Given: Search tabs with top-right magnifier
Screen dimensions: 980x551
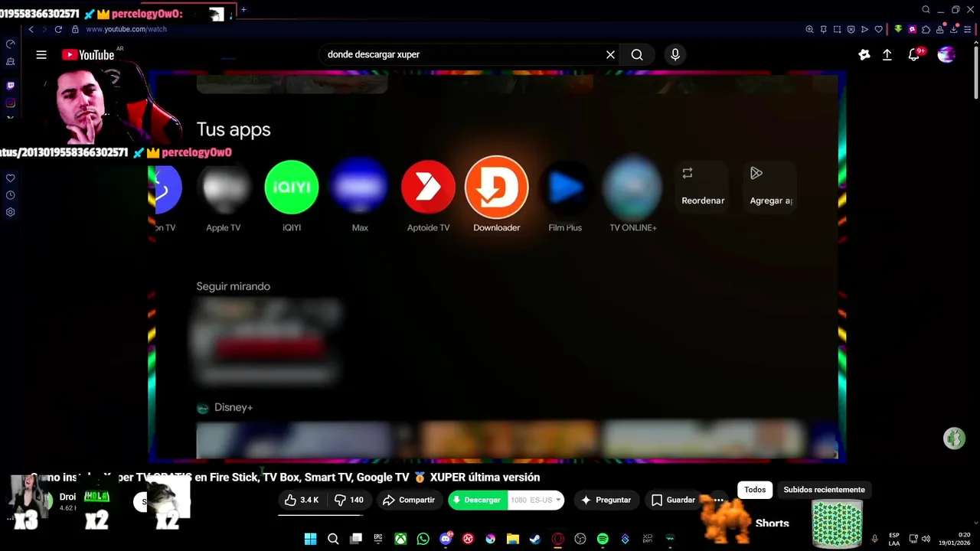Looking at the screenshot, I should (926, 10).
